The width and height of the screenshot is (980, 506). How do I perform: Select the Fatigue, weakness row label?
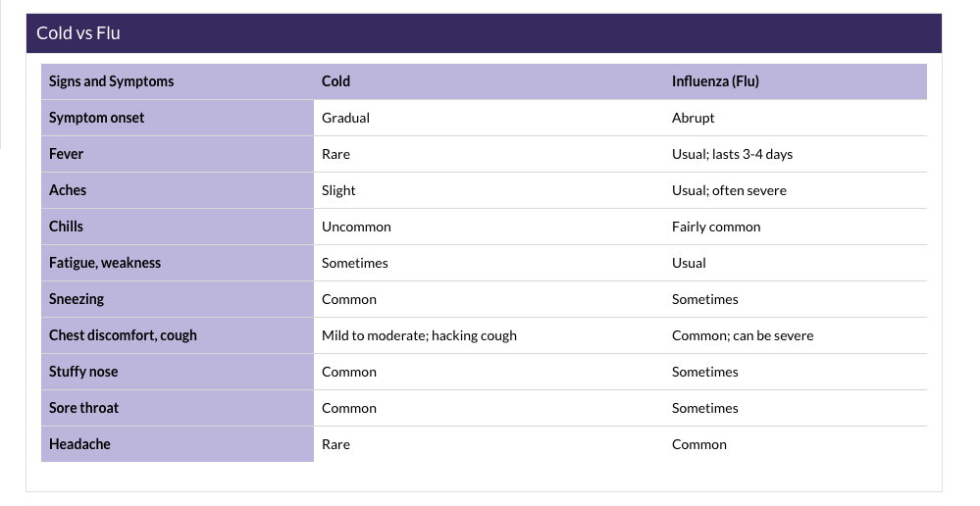tap(105, 263)
